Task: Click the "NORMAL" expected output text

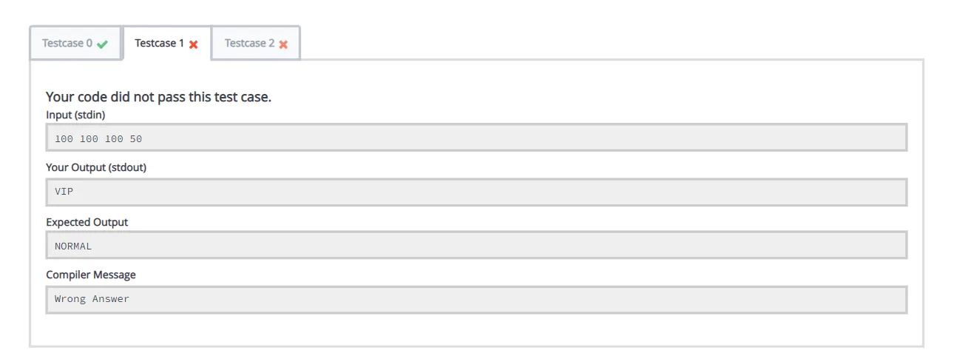Action: 73,246
